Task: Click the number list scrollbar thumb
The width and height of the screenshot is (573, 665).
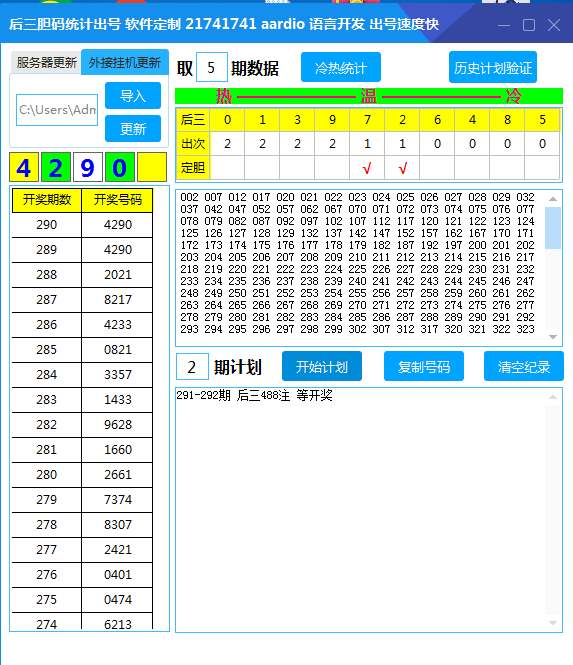Action: [x=553, y=228]
